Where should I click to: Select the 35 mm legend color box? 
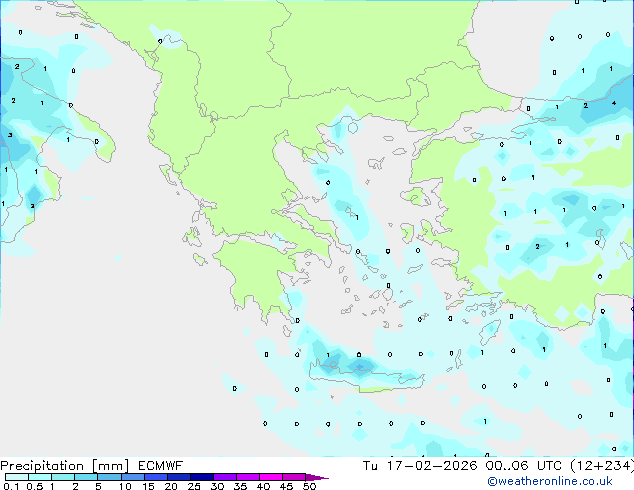[x=248, y=477]
